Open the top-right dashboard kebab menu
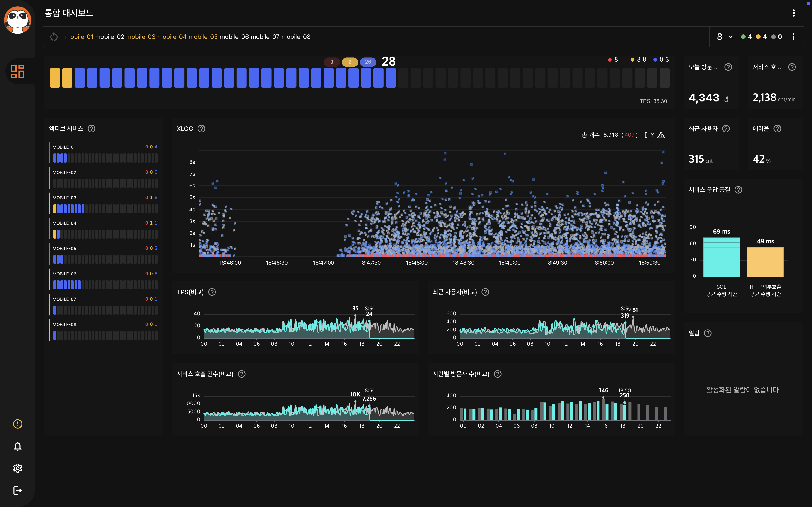Viewport: 812px width, 507px height. 794,13
